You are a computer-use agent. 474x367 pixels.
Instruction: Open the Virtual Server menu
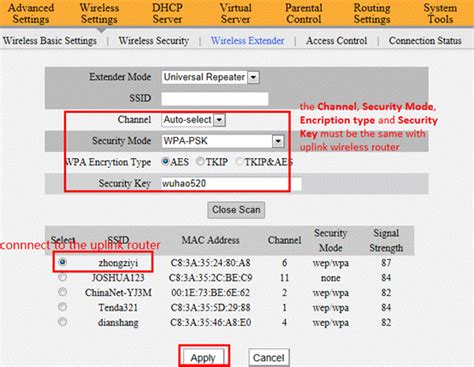[236, 13]
